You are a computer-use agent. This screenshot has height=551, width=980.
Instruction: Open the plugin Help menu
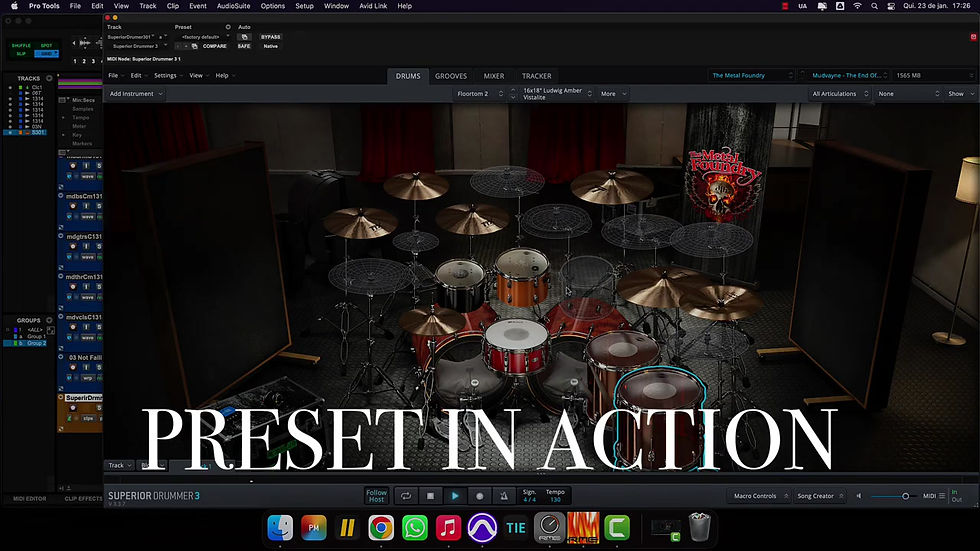coord(224,76)
